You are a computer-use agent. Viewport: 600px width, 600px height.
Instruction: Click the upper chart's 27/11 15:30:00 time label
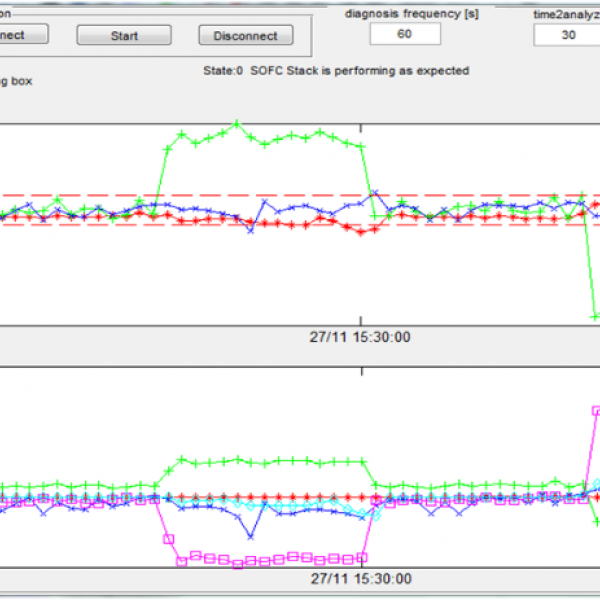coord(359,337)
